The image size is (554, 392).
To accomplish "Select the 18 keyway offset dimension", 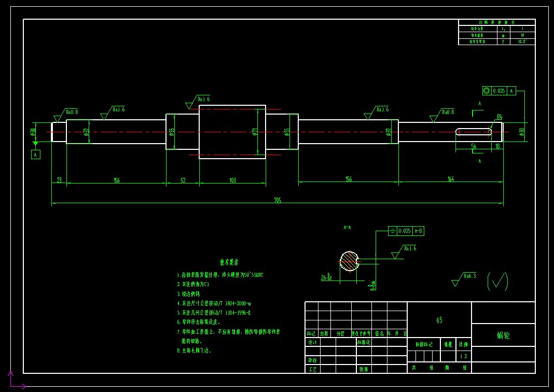I will (497, 146).
